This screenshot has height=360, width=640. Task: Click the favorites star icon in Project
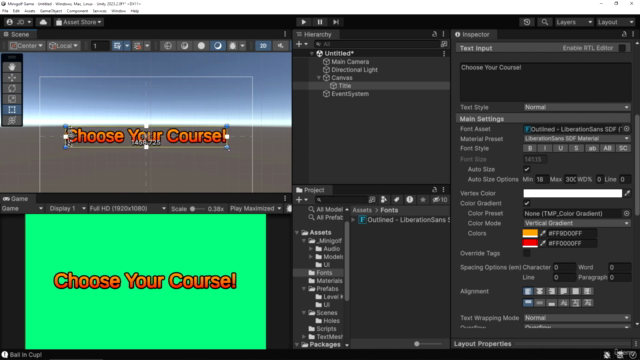(x=423, y=200)
